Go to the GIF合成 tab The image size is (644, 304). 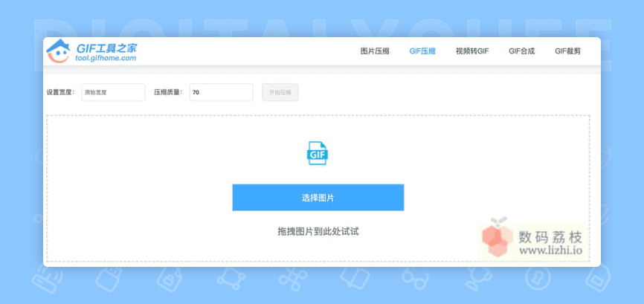521,51
